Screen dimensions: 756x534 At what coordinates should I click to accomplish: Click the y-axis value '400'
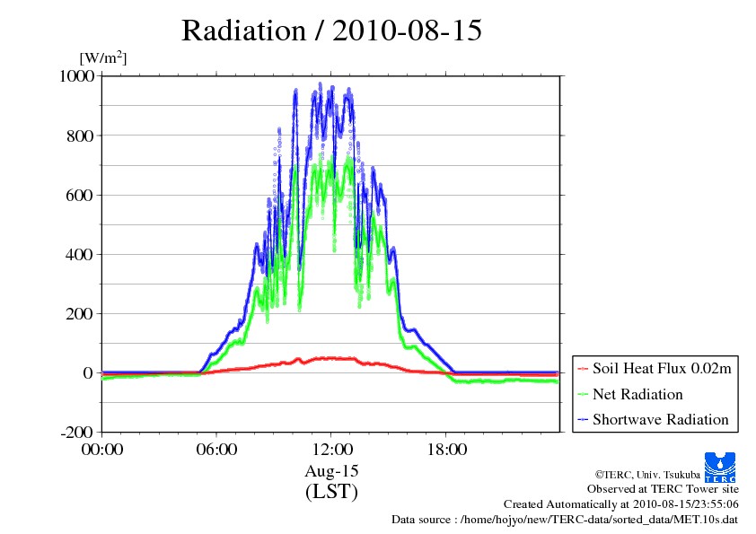pyautogui.click(x=80, y=255)
